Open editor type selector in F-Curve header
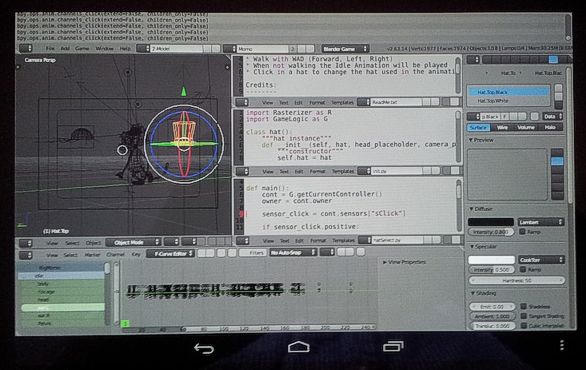Viewport: 586px width, 370px height. tap(26, 255)
